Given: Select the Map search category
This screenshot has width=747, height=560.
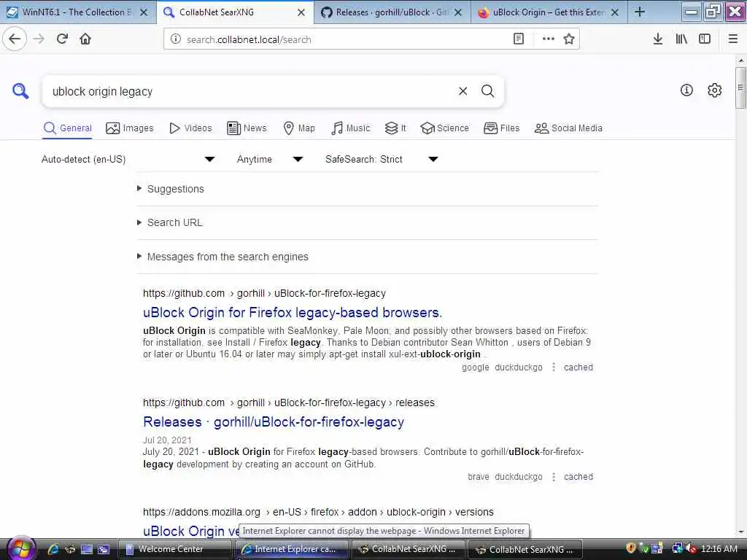Looking at the screenshot, I should [x=299, y=128].
